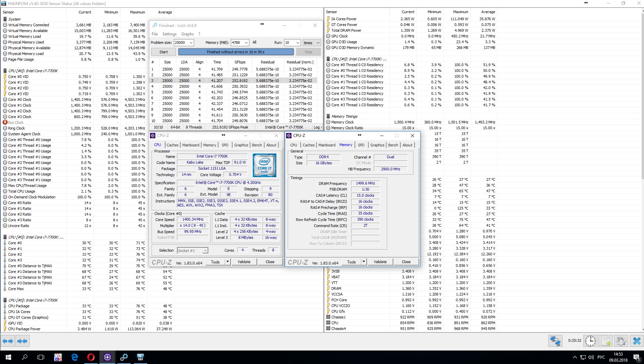
Task: Open the Problem size dropdown in LinX
Action: coord(191,43)
